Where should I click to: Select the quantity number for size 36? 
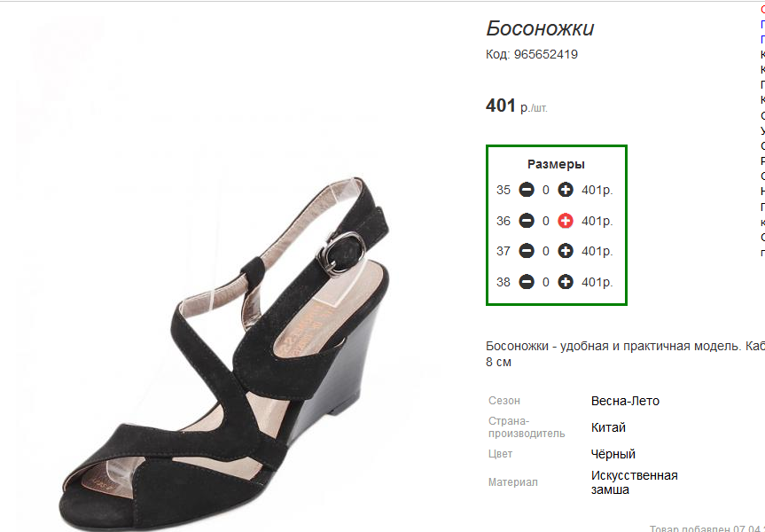[546, 221]
